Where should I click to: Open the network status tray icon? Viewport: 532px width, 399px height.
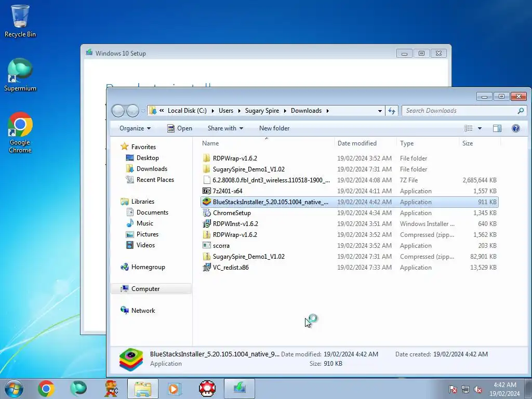tap(465, 390)
